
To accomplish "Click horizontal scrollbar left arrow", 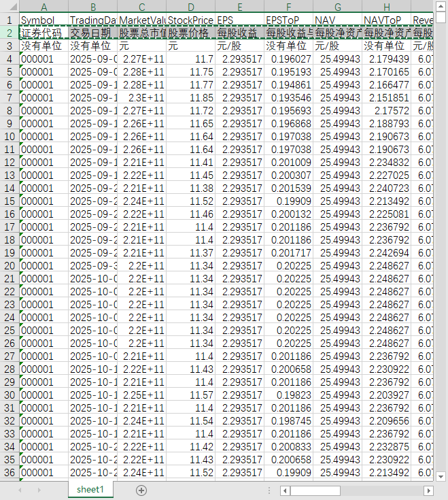I will point(285,490).
